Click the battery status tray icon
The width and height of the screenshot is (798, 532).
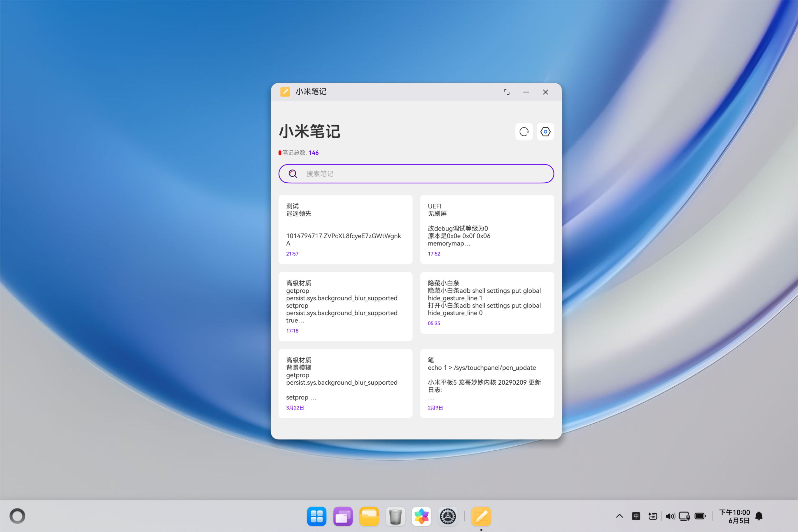[700, 516]
